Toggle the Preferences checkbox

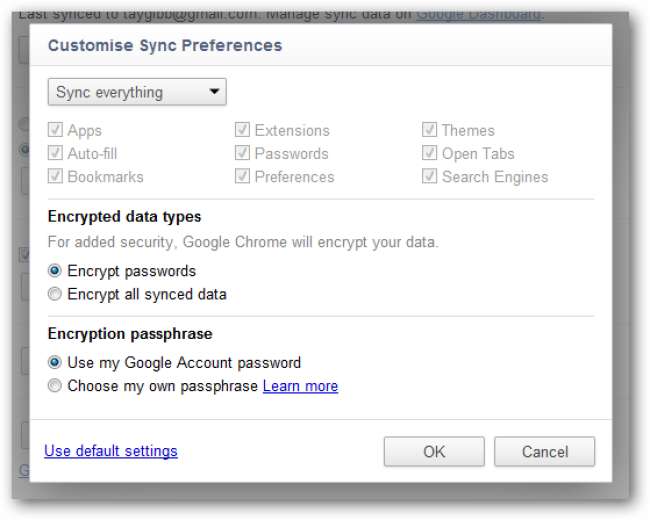click(242, 177)
